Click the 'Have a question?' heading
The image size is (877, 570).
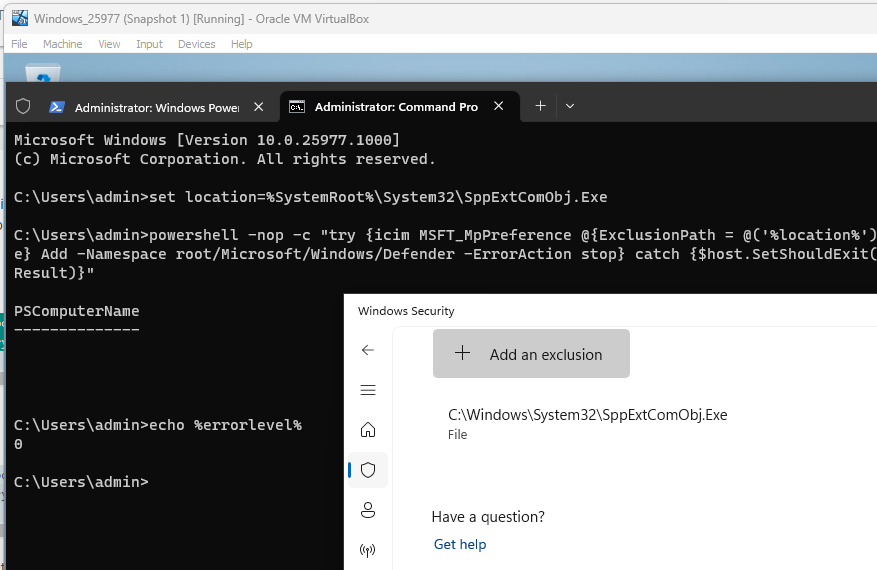click(x=488, y=517)
